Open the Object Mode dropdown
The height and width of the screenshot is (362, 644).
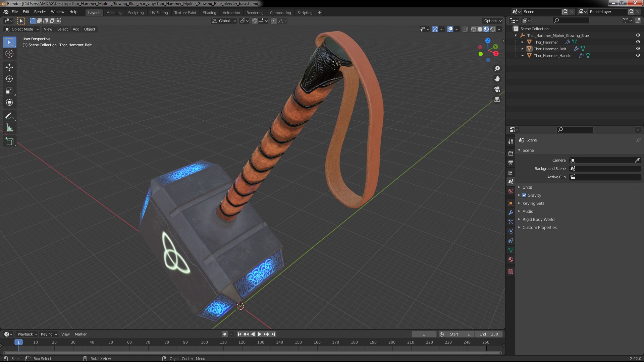[x=22, y=29]
